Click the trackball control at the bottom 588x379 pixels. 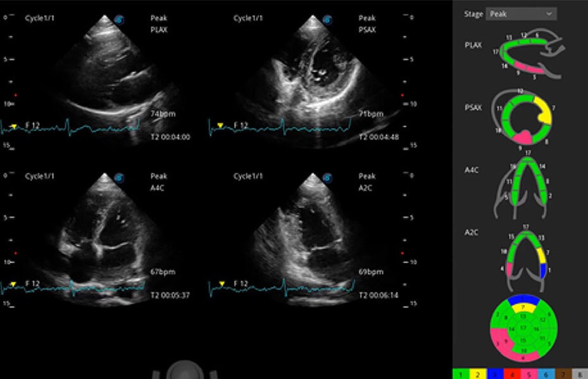186,370
